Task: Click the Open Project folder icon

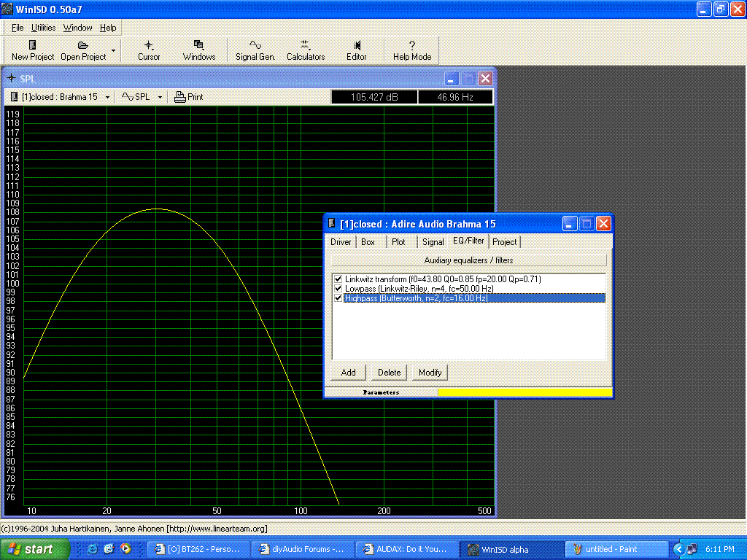Action: [x=83, y=44]
